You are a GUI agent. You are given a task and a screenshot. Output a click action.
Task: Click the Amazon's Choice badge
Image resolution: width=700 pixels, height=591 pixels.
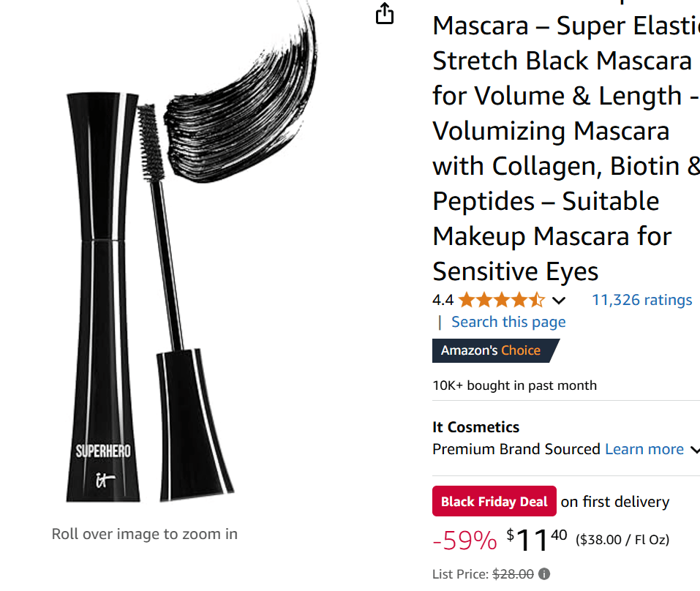click(492, 350)
